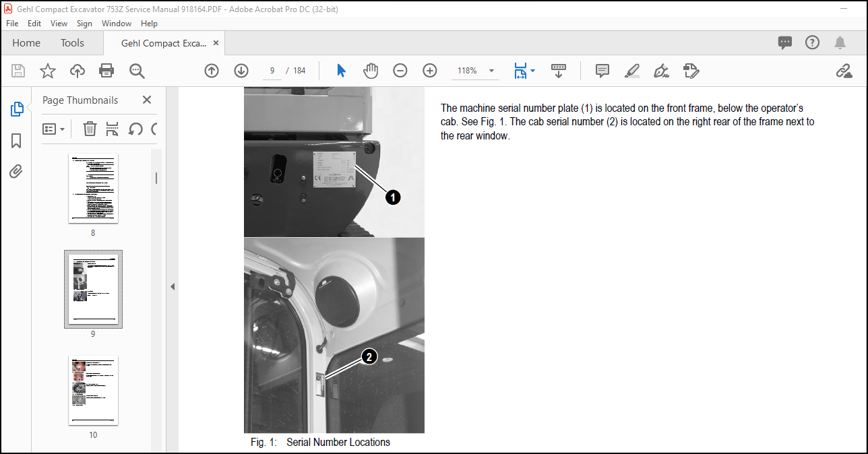Open the sign document pen tool
The height and width of the screenshot is (454, 868).
click(661, 71)
